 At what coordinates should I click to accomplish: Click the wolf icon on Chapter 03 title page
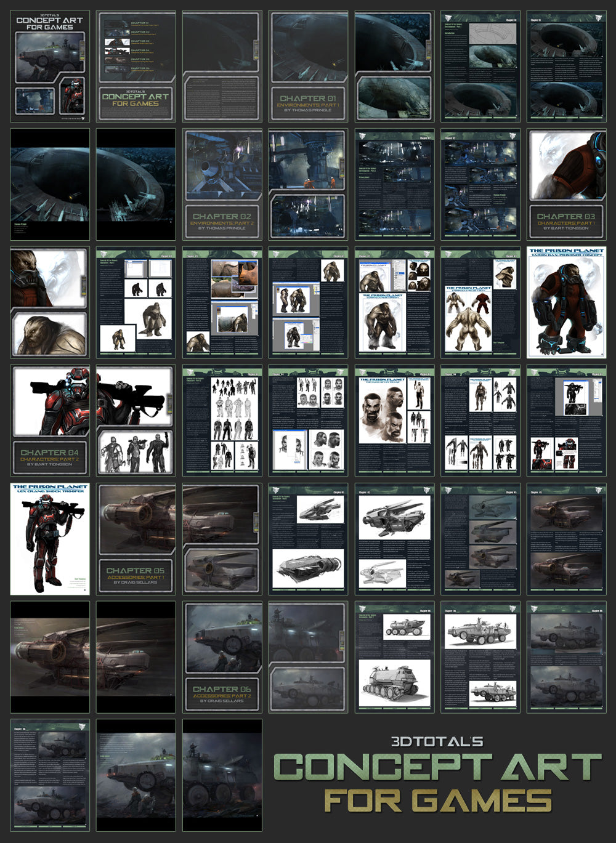[103, 254]
